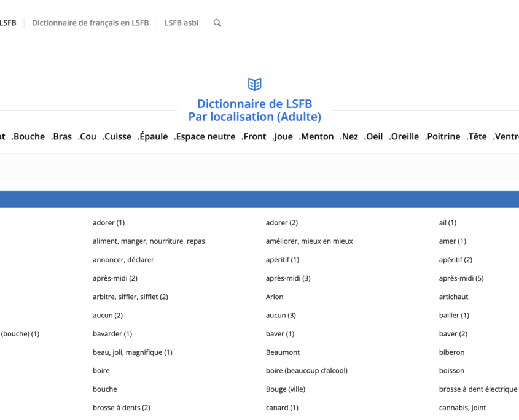Screen dimensions: 519x420
Task: Select the .Oreille location tab
Action: (x=404, y=136)
